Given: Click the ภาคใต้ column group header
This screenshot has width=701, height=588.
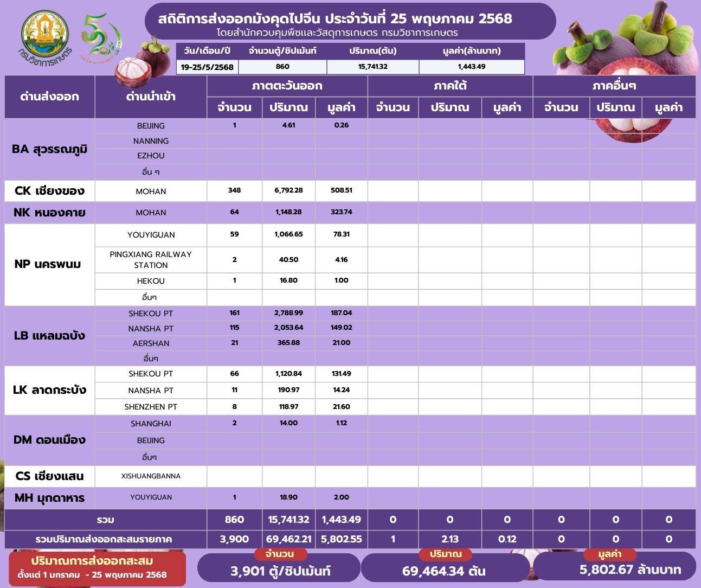Looking at the screenshot, I should 450,86.
